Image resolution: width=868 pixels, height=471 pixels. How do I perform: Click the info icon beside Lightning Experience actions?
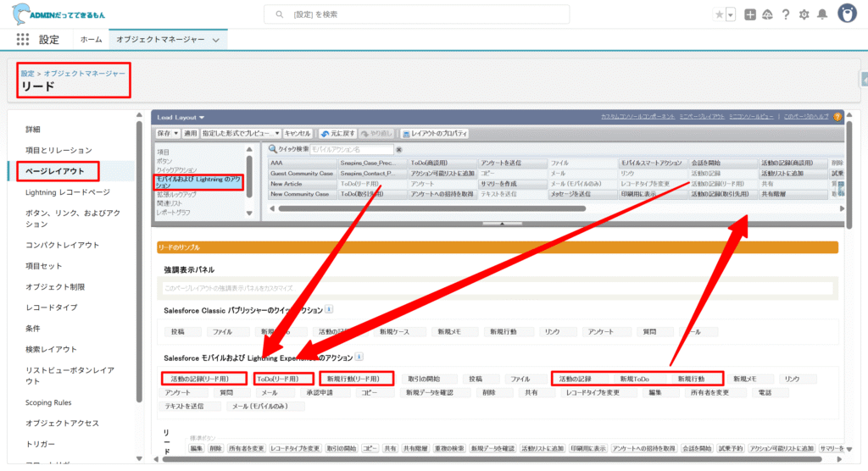pos(359,357)
